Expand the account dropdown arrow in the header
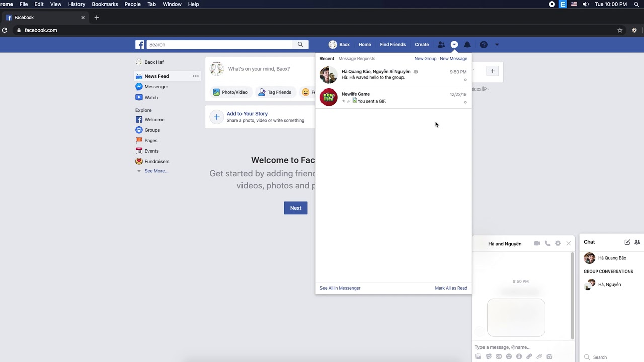644x362 pixels. click(497, 45)
